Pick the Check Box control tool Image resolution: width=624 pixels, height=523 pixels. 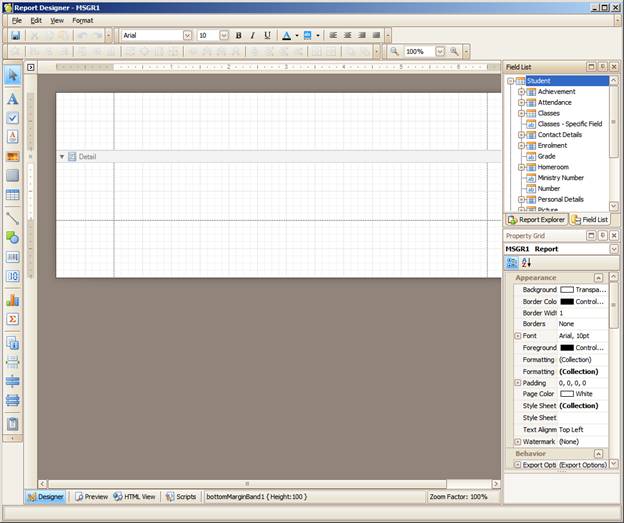pos(13,118)
